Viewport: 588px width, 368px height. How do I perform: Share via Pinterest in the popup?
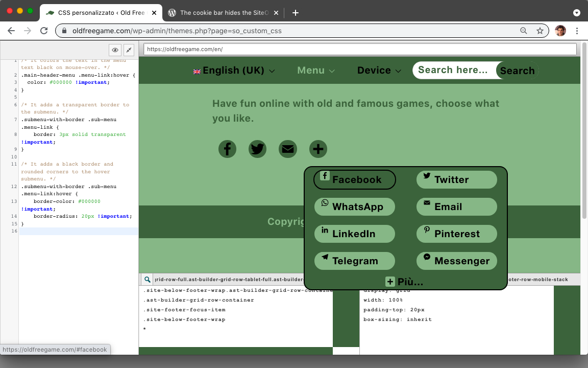tap(457, 234)
